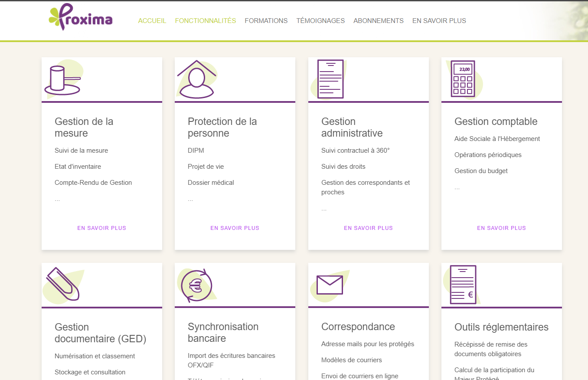The height and width of the screenshot is (380, 588).
Task: Click En savoir plus under Gestion comptable
Action: coord(502,228)
